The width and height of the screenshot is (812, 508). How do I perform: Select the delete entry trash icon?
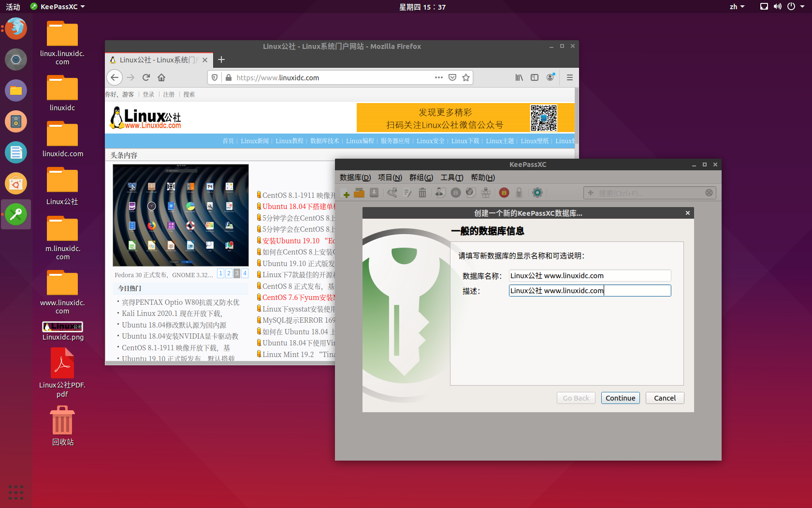422,193
